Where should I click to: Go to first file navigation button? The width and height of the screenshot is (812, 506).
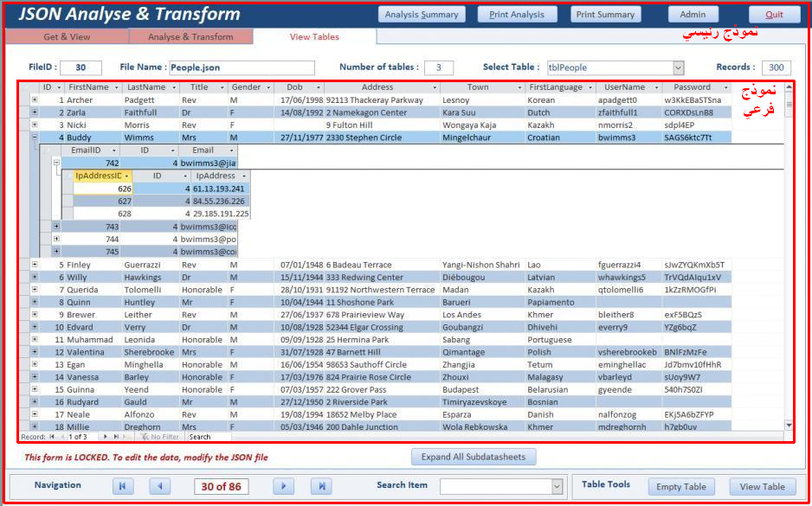point(123,486)
